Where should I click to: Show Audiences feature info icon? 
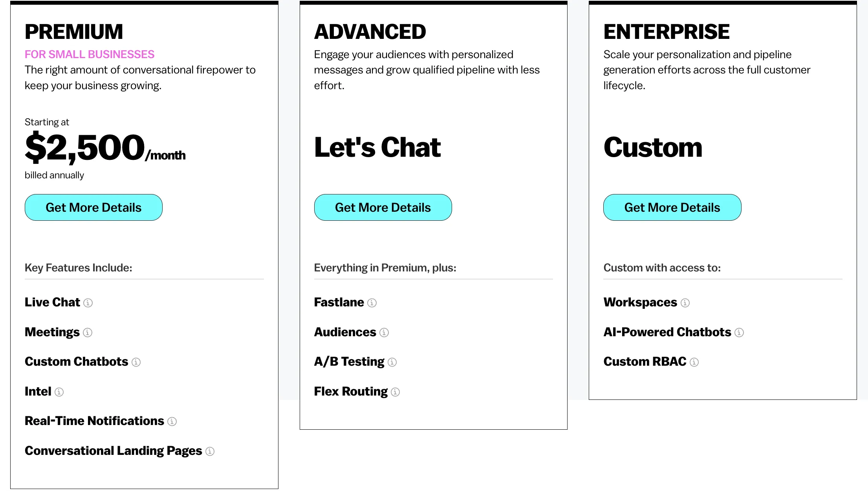(x=384, y=333)
